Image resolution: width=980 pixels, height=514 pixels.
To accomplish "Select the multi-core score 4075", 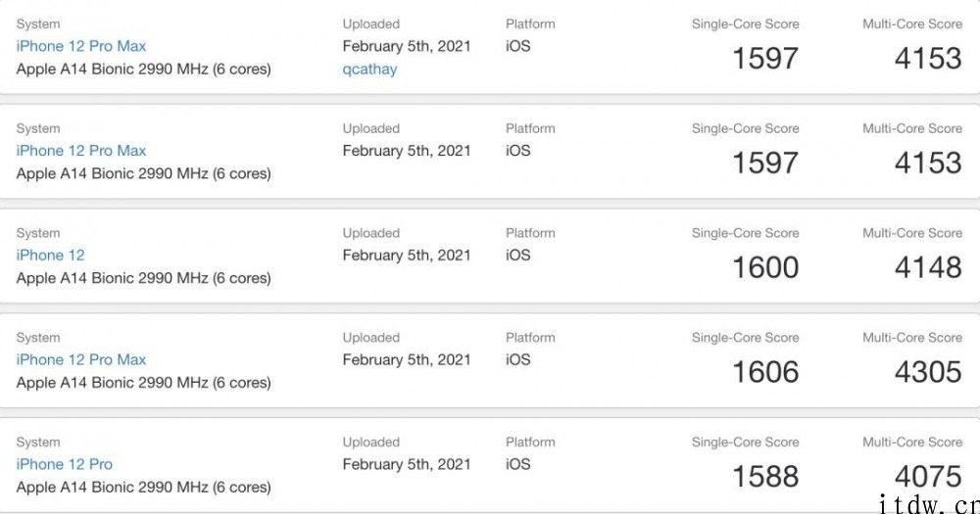I will click(928, 476).
